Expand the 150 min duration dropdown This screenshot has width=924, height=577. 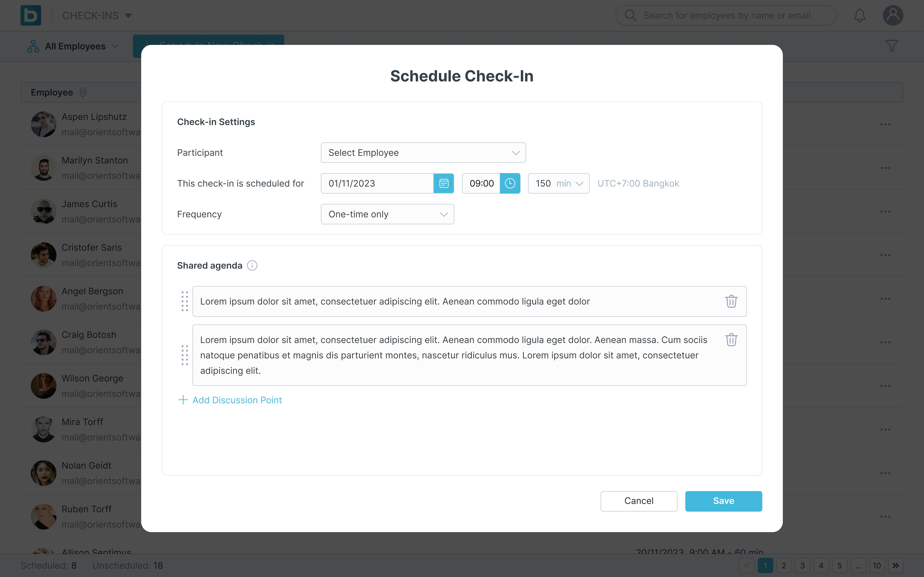click(x=559, y=184)
